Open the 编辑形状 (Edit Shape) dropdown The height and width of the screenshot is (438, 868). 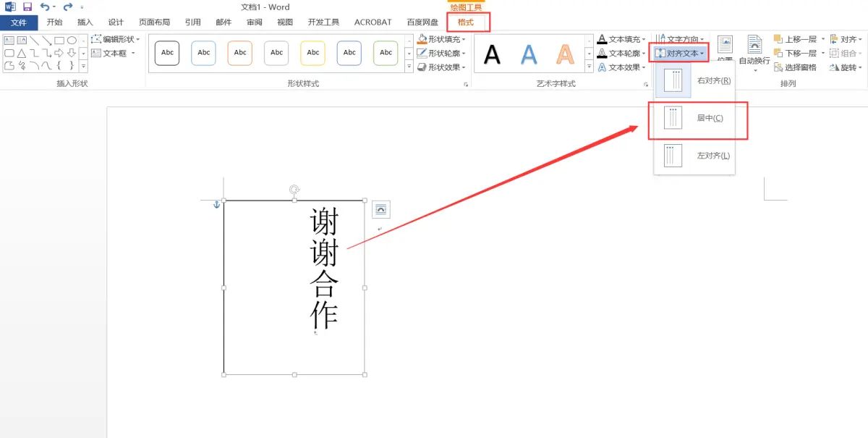[x=116, y=38]
